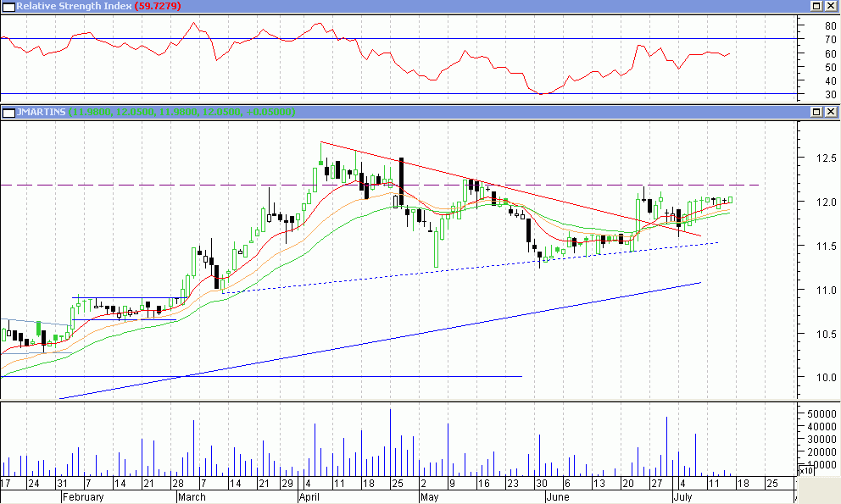Open the JMARTINS price panel's system menu icon
Screen dimensions: 841x504
pos(8,112)
